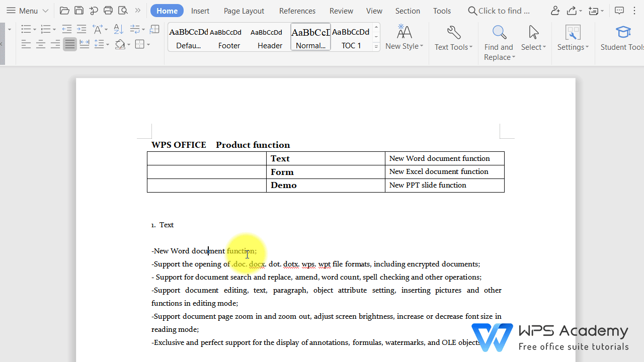Open the New Style tool
The width and height of the screenshot is (644, 362).
404,38
